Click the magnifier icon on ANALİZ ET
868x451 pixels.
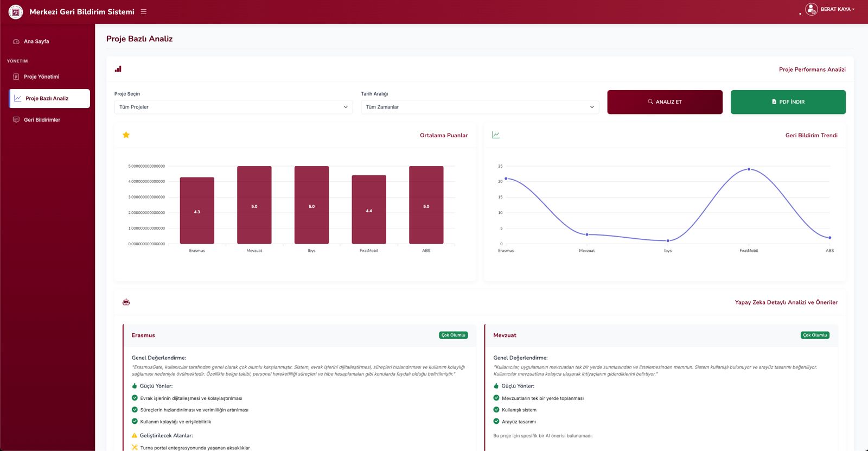[x=650, y=101]
